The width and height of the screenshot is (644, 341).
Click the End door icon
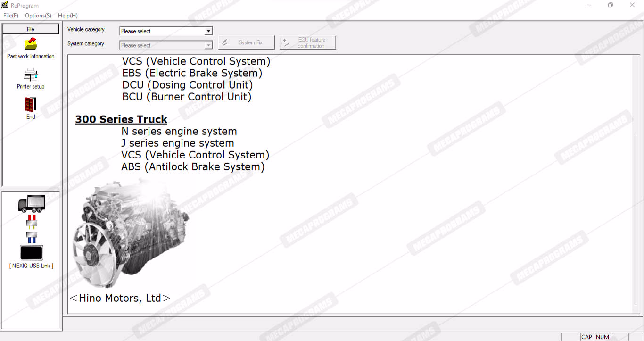coord(31,105)
